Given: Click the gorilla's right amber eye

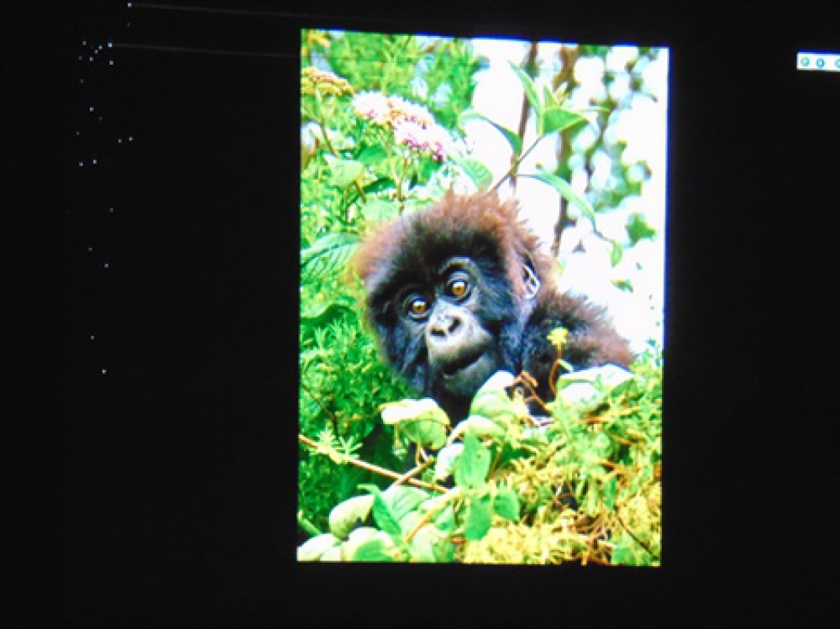Looking at the screenshot, I should click(458, 288).
